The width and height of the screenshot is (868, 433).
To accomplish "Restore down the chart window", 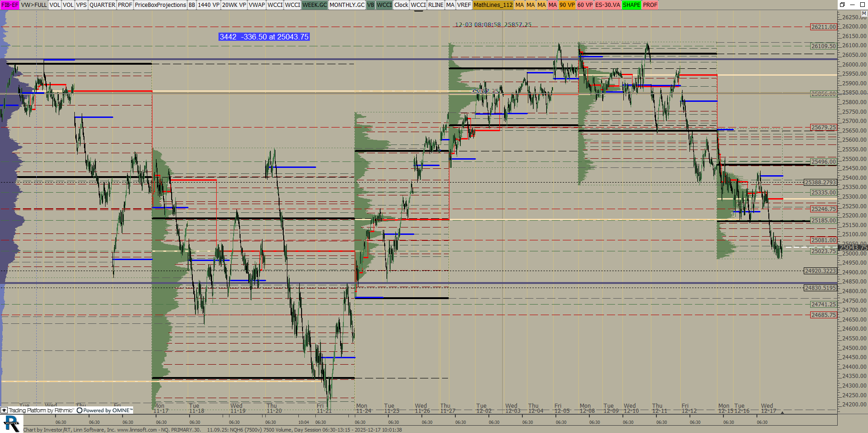I will tap(842, 5).
